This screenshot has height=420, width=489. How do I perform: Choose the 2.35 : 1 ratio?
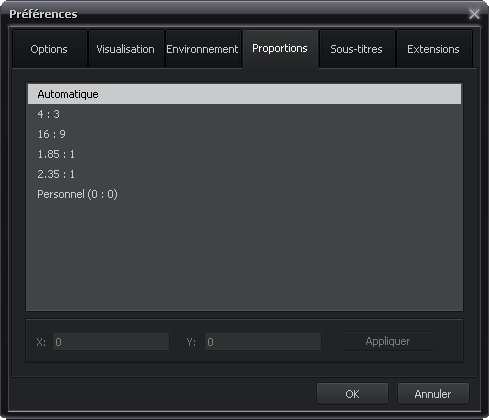pos(244,174)
